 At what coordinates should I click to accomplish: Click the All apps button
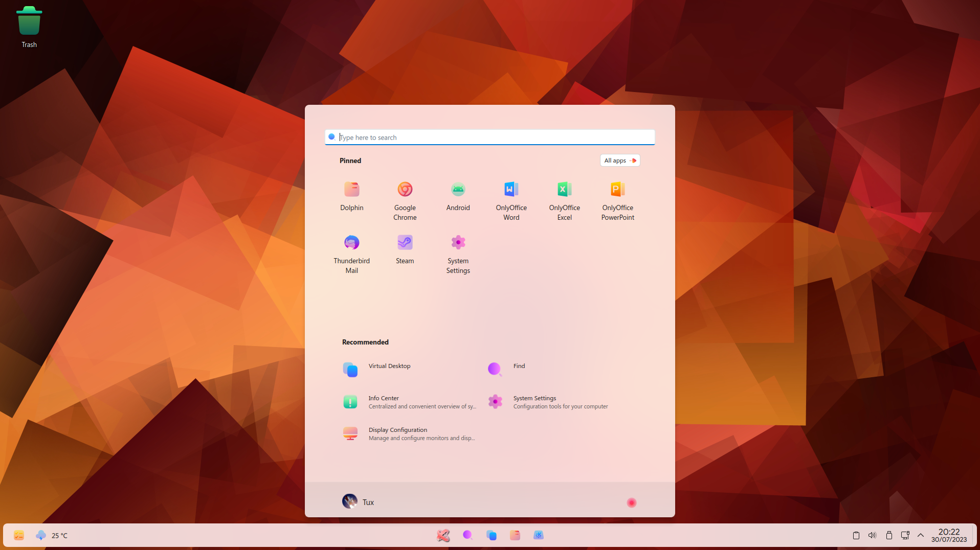click(620, 161)
